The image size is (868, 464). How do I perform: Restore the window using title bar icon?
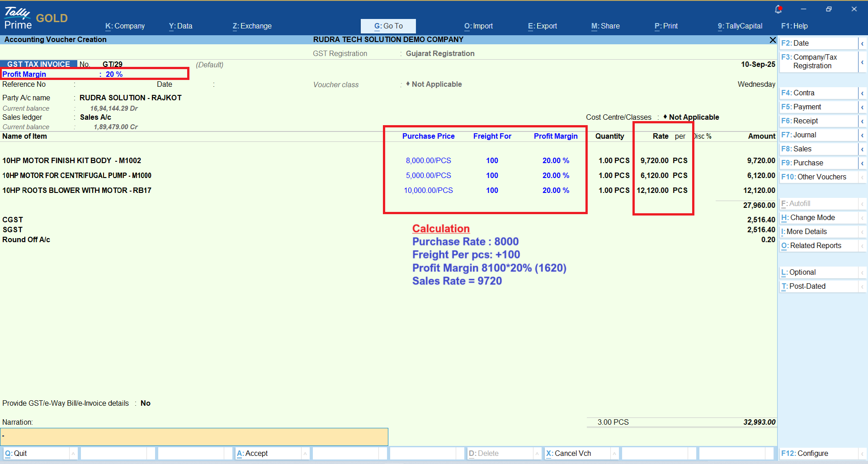point(829,9)
